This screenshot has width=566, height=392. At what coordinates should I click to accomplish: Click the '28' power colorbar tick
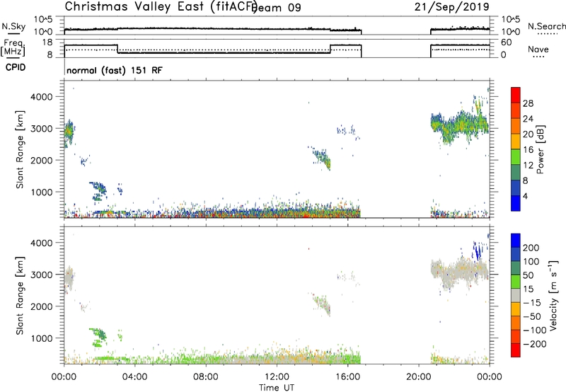tap(528, 103)
